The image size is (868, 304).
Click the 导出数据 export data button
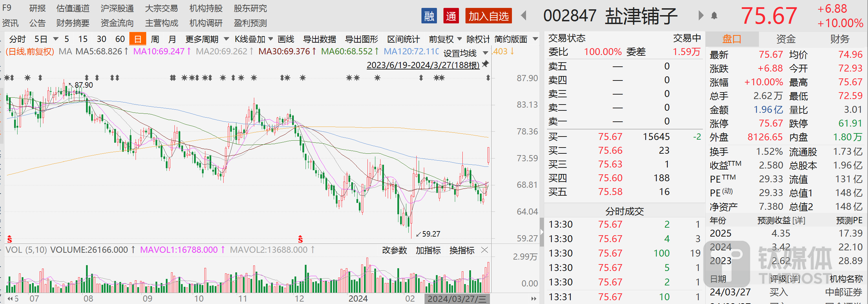320,39
